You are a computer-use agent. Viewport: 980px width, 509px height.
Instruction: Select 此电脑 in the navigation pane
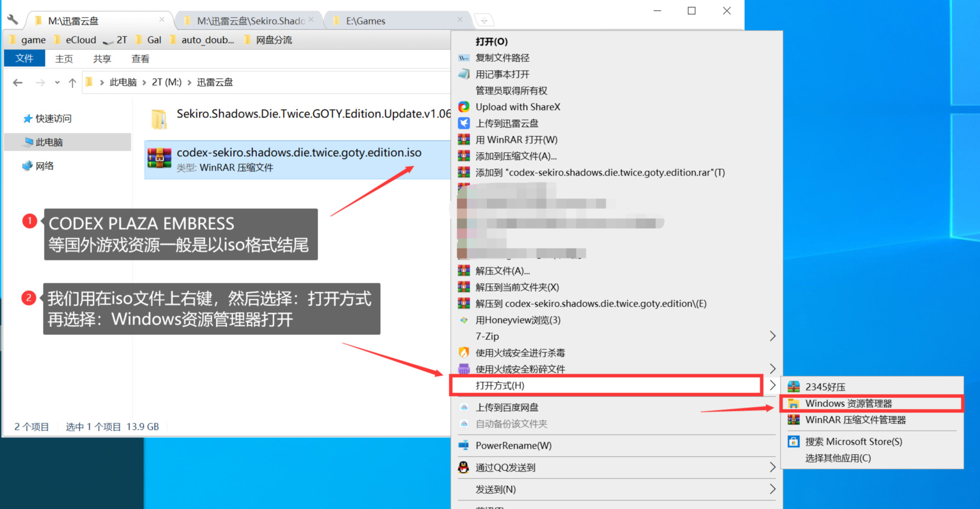pos(67,142)
